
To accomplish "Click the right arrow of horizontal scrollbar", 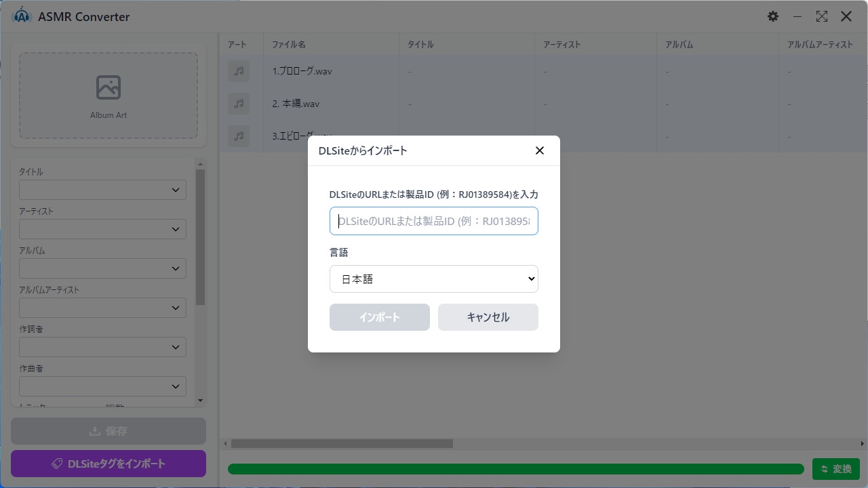I will click(863, 444).
